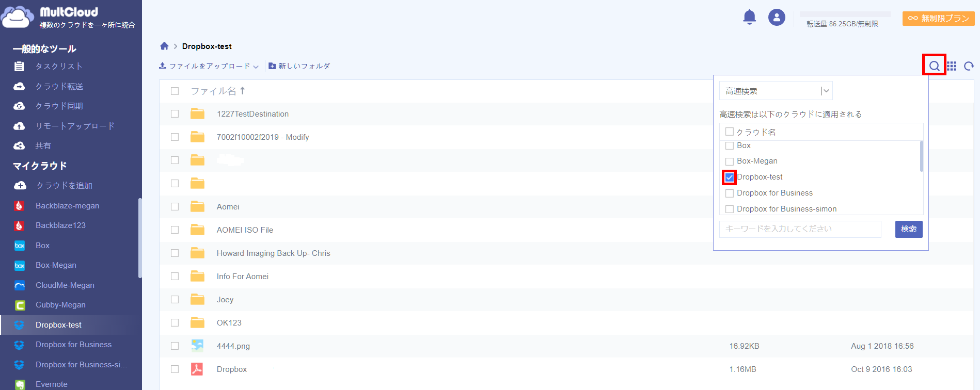Click the Backblaze-megan cloud icon
Viewport: 980px width, 390px height.
[19, 206]
